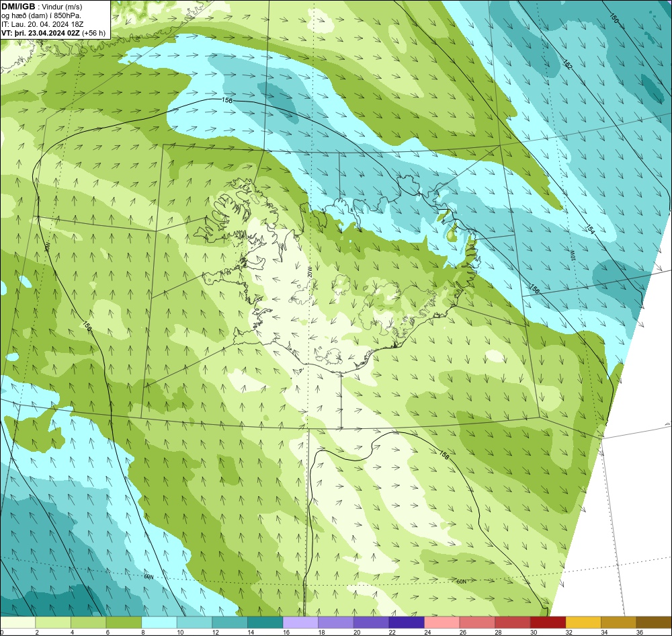Choose the 18–20 m/s purple legend swatch
The width and height of the screenshot is (672, 636).
[x=336, y=623]
